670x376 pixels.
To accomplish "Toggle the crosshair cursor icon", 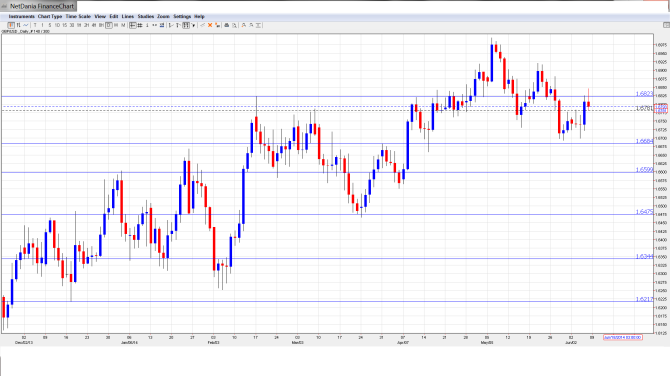I will pos(132,25).
